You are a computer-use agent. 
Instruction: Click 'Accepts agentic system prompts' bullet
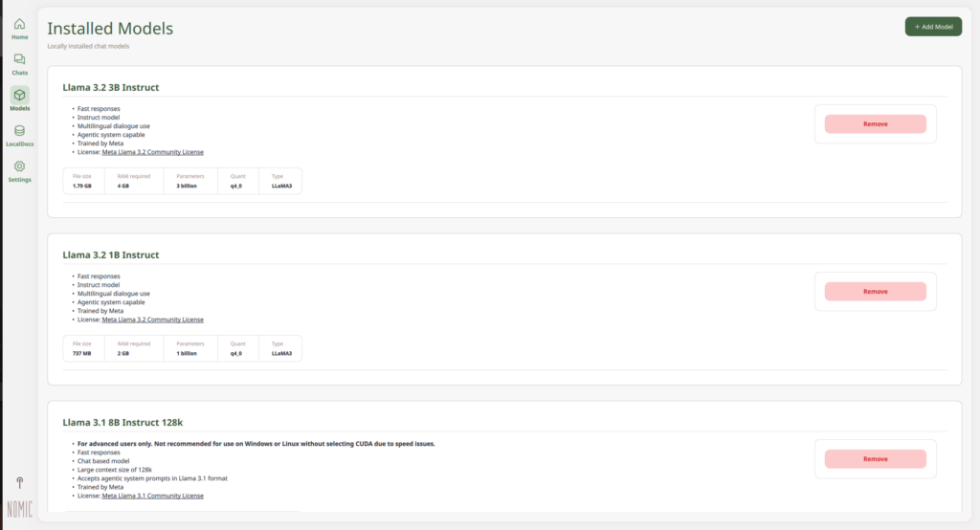point(152,478)
